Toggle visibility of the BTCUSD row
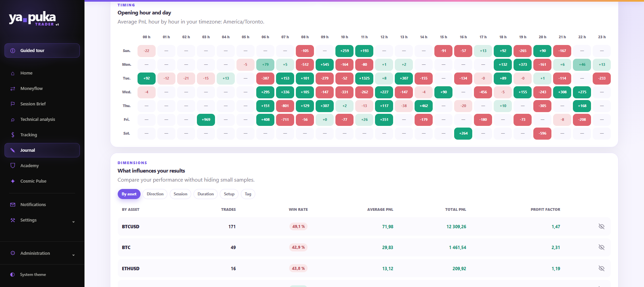The image size is (644, 287). pyautogui.click(x=601, y=227)
